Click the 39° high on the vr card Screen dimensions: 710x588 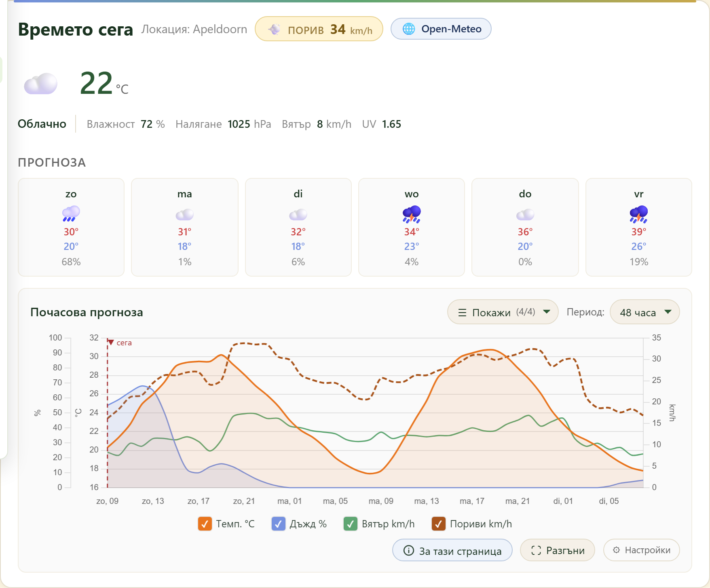tap(639, 232)
